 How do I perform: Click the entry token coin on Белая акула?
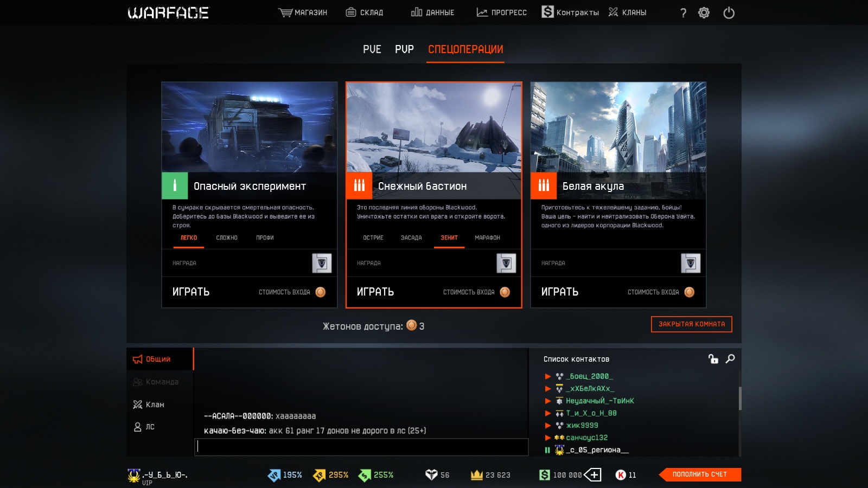click(x=690, y=292)
